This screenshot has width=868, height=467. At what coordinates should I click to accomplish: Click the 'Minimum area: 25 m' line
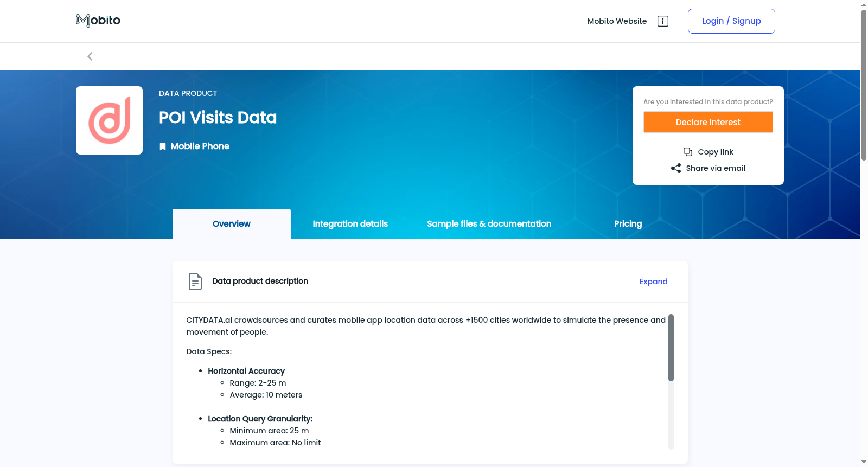pos(269,431)
